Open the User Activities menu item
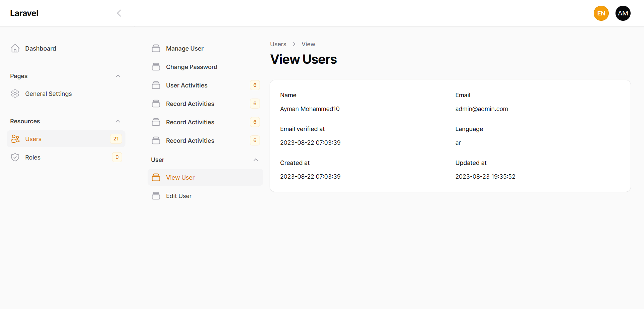Image resolution: width=644 pixels, height=309 pixels. tap(187, 85)
